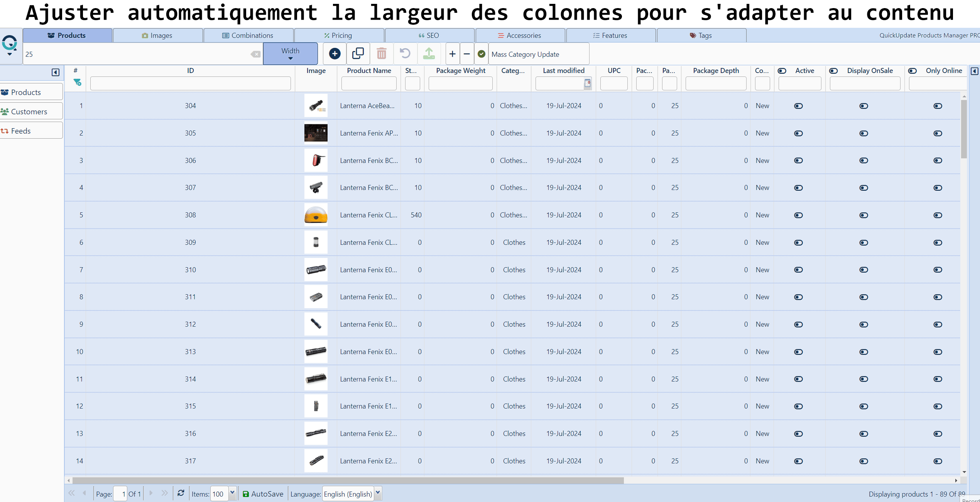Toggle visibility of the Active column
Image resolution: width=980 pixels, height=502 pixels.
pyautogui.click(x=782, y=71)
